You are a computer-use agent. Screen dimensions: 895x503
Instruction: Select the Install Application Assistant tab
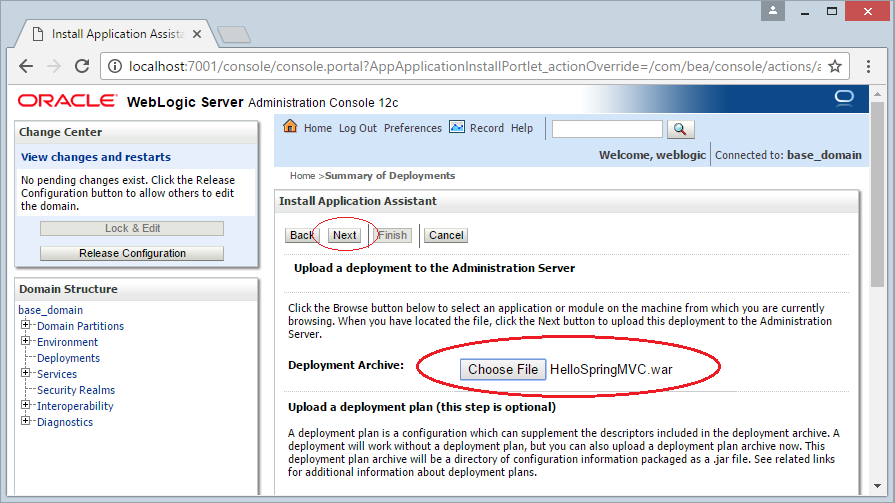[118, 34]
